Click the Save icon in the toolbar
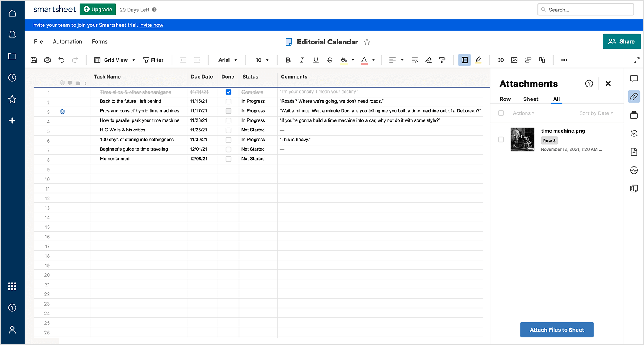Image resolution: width=644 pixels, height=345 pixels. [x=34, y=60]
